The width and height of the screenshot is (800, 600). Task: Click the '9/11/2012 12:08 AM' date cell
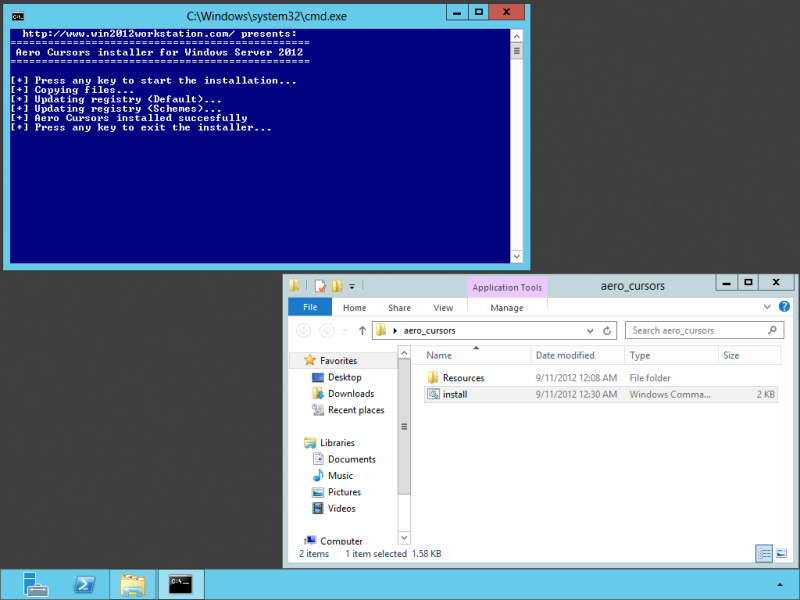tap(576, 378)
